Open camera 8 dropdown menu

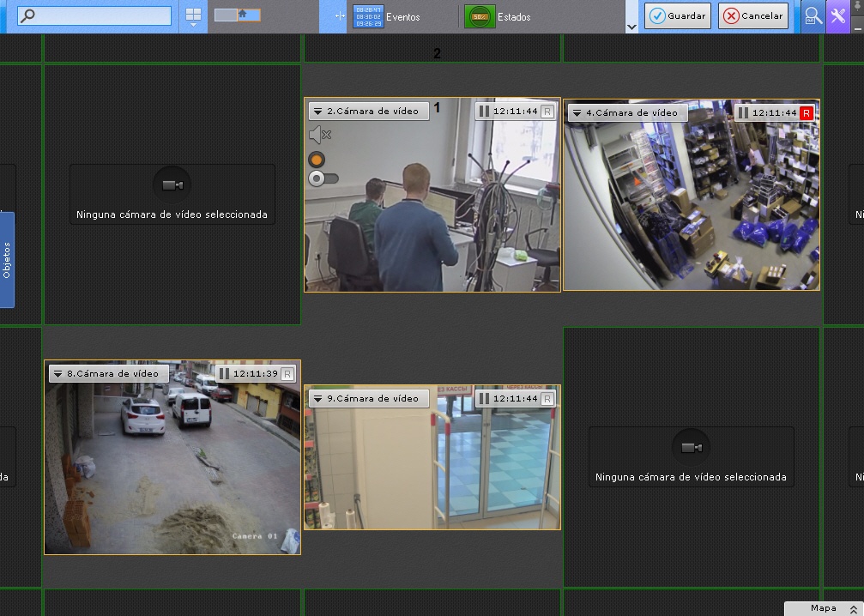click(57, 374)
